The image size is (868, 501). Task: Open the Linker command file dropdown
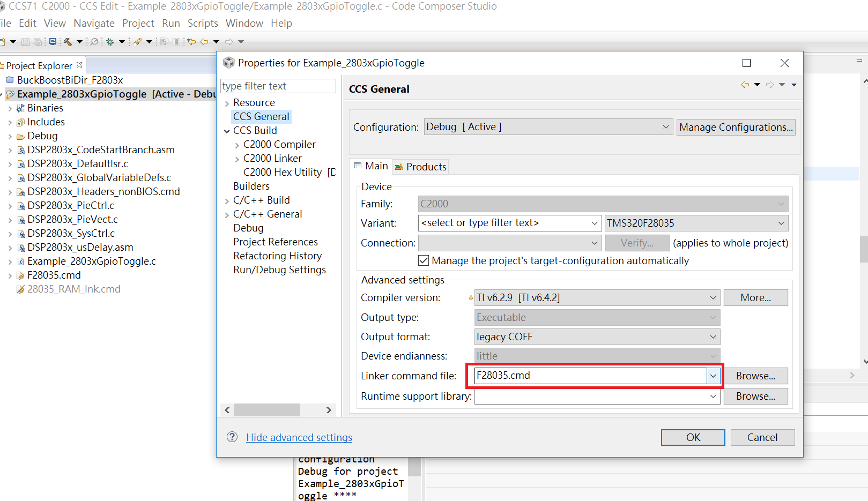[713, 376]
